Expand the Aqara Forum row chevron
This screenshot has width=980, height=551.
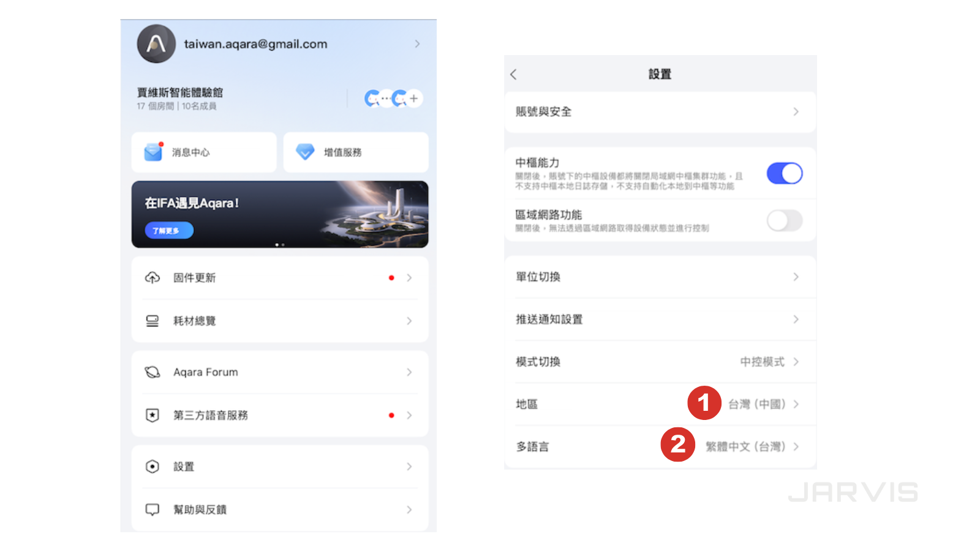pos(409,372)
